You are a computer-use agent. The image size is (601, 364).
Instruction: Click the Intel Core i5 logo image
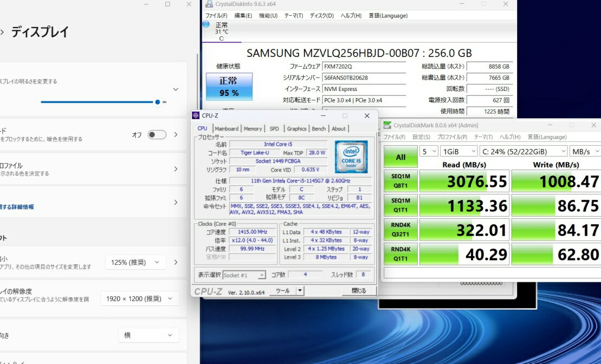coord(351,157)
